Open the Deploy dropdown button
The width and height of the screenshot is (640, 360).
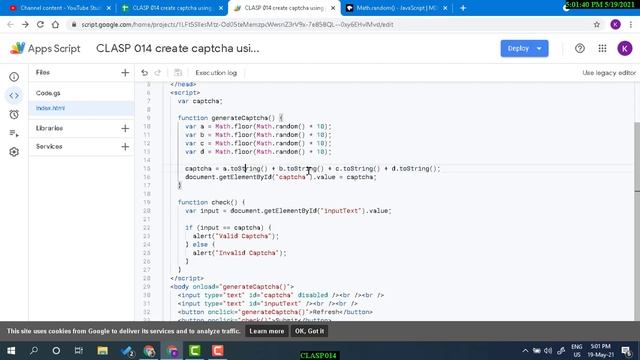[524, 48]
